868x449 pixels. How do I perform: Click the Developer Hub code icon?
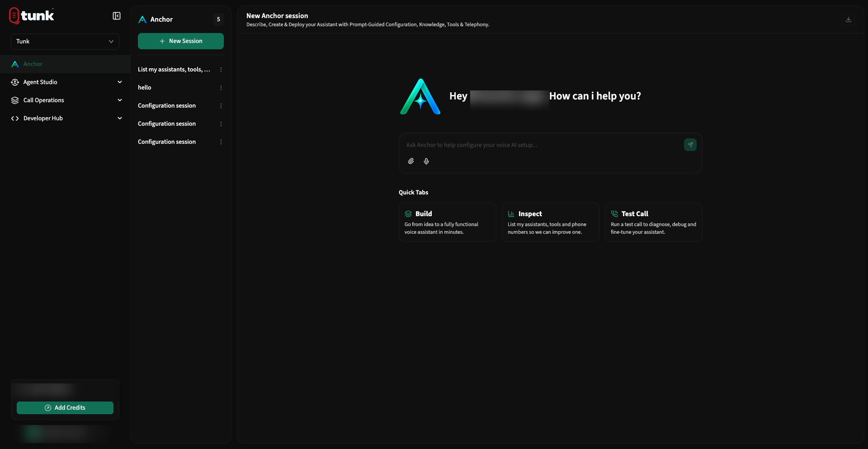(15, 118)
